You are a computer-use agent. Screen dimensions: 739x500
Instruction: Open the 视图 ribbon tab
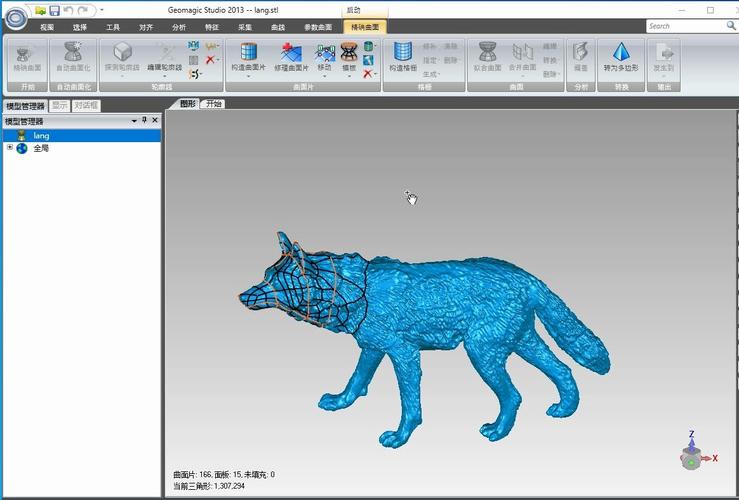click(x=47, y=27)
